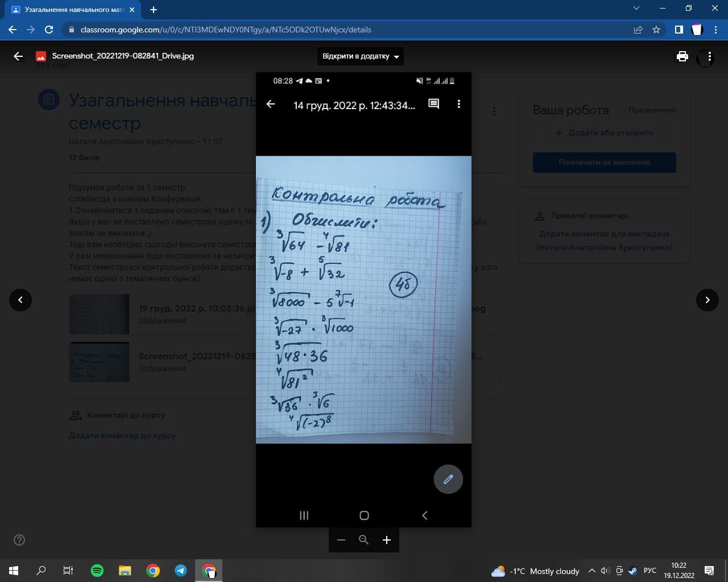728x582 pixels.
Task: Click 'Додати коментар до курсу' link
Action: (x=122, y=435)
